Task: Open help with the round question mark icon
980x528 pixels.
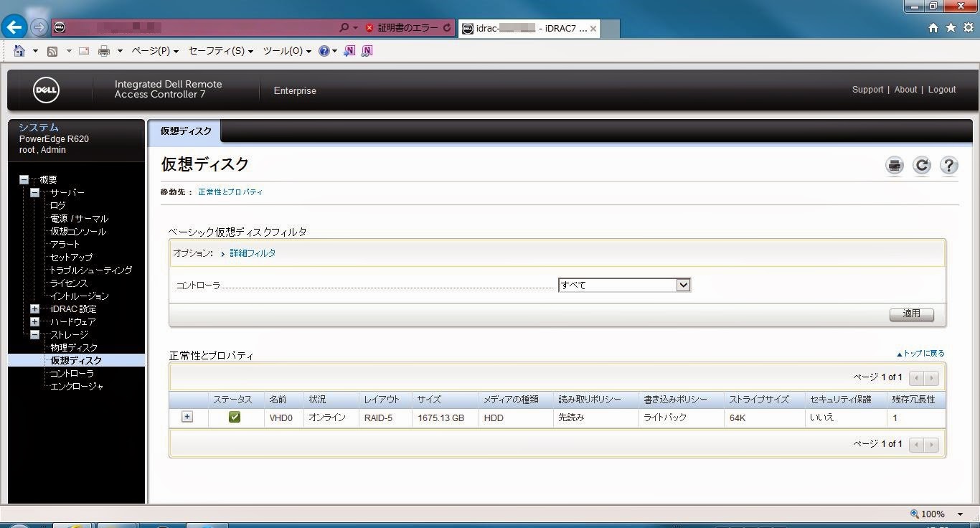Action: click(x=949, y=166)
